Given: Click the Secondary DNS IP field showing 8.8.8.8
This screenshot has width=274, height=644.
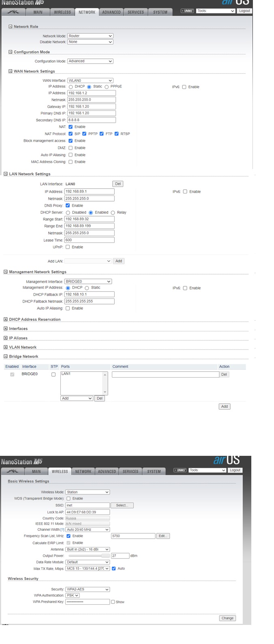Looking at the screenshot, I should [92, 120].
